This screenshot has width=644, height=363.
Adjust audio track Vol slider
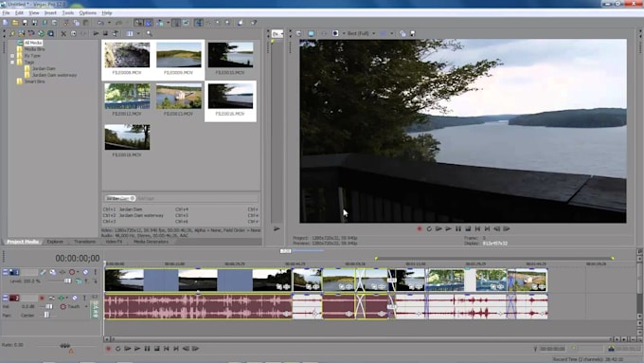click(x=49, y=306)
